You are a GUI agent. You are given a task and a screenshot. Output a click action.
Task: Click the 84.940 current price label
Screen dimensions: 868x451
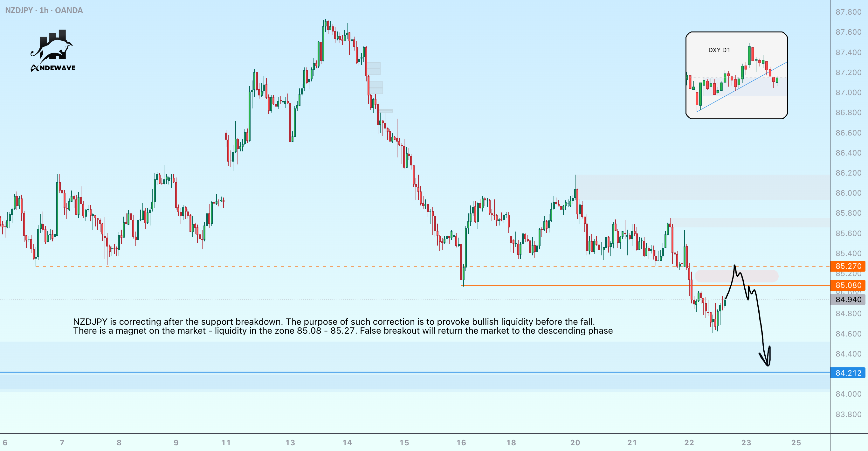click(x=848, y=299)
